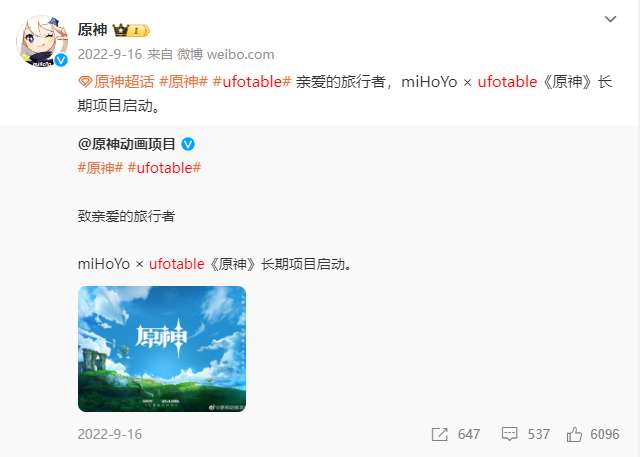View the 原神 sky landscape image thumbnail
Image resolution: width=640 pixels, height=457 pixels.
(162, 349)
